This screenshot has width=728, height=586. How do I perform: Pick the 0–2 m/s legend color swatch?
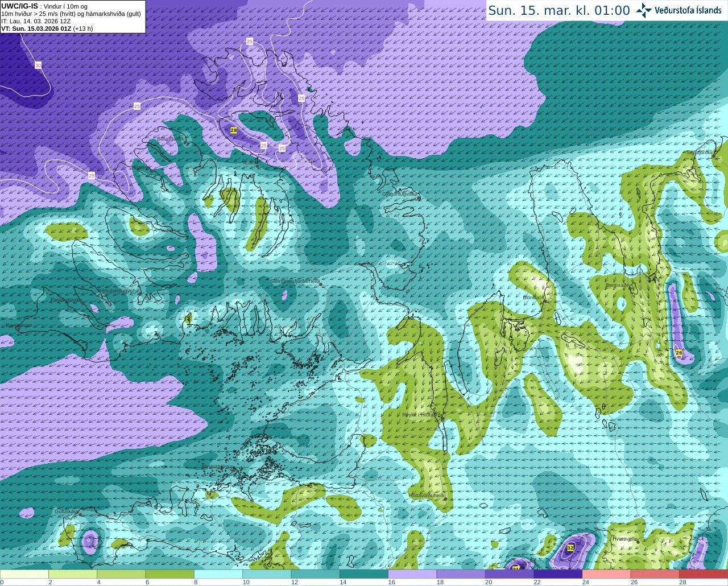(24, 574)
